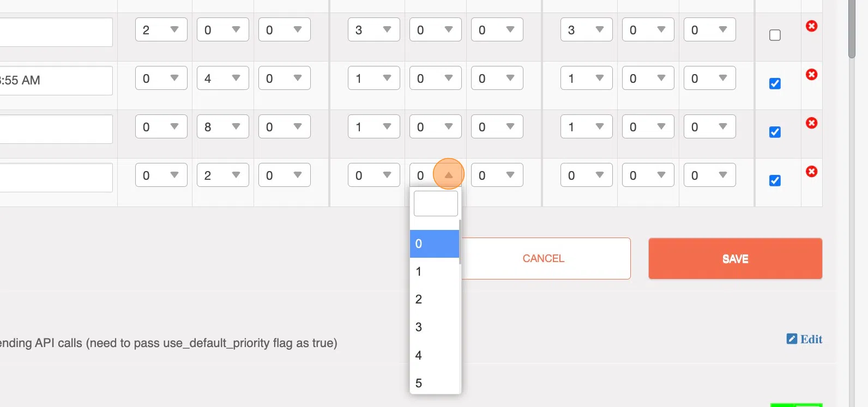The image size is (868, 407).
Task: Click the page vertical scrollbar thumb
Action: click(x=852, y=28)
